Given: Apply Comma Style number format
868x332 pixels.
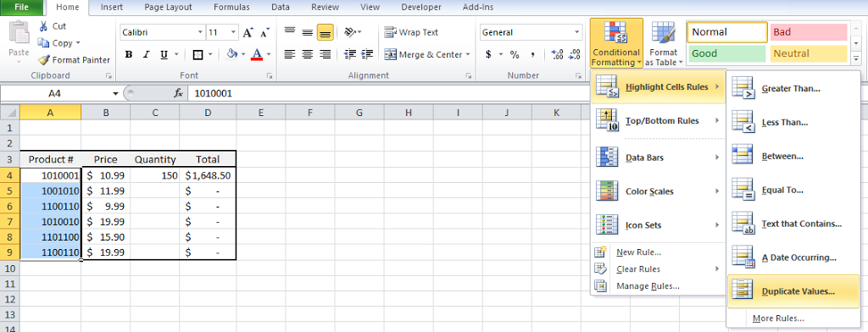Looking at the screenshot, I should (532, 54).
